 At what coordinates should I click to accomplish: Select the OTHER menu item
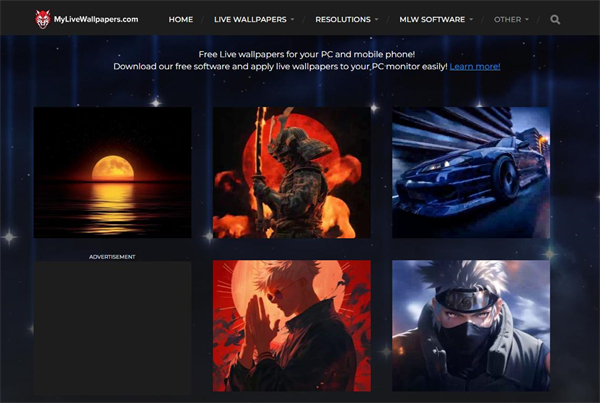click(x=507, y=19)
